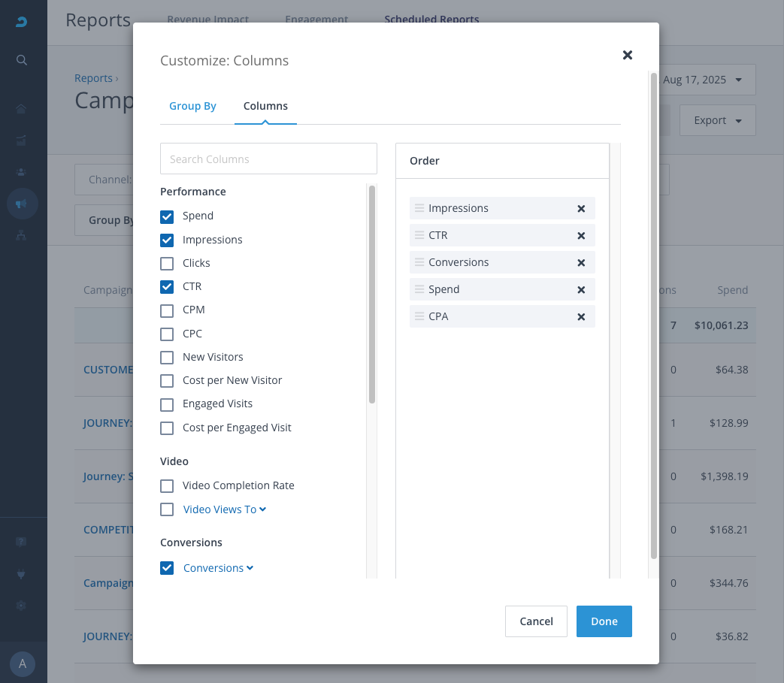Close the Customize Columns dialog
The height and width of the screenshot is (683, 784).
[x=628, y=55]
